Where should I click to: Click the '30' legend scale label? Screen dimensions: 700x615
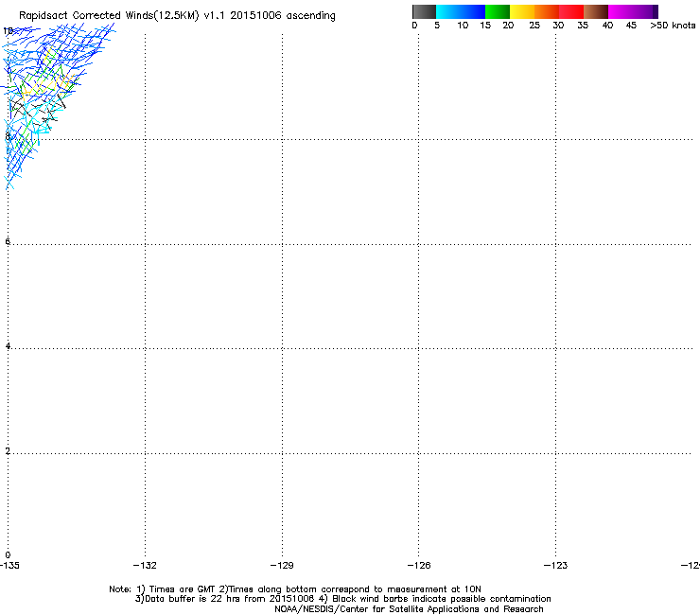[558, 26]
